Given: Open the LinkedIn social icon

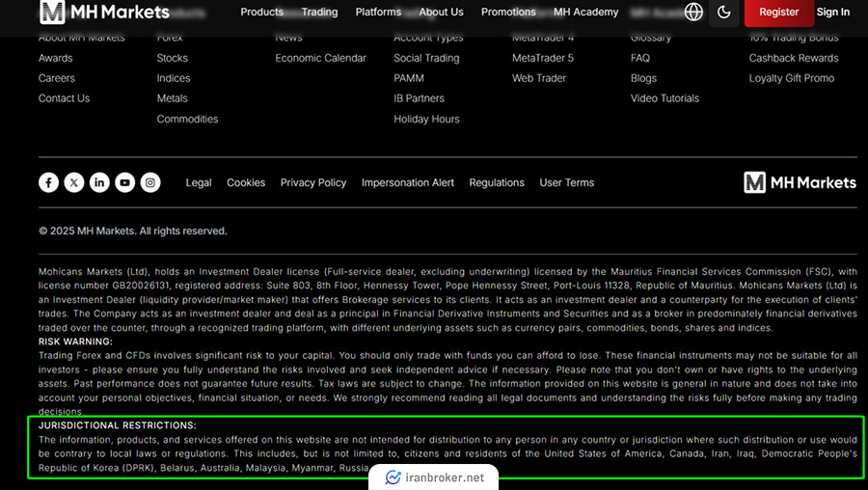Looking at the screenshot, I should coord(99,182).
